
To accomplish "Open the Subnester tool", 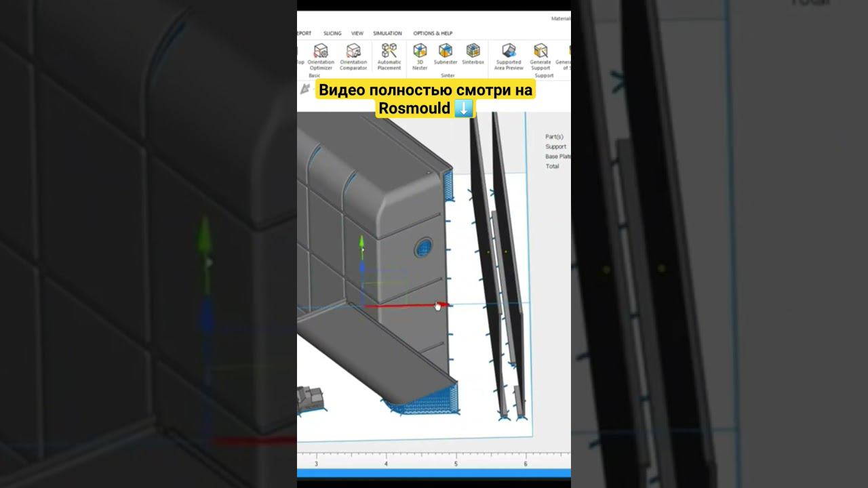I will (x=446, y=54).
